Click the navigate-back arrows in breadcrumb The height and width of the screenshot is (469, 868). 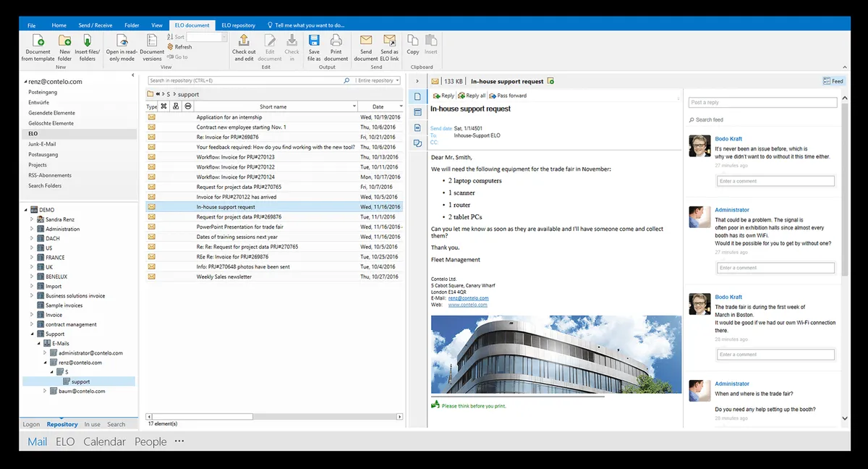click(159, 95)
